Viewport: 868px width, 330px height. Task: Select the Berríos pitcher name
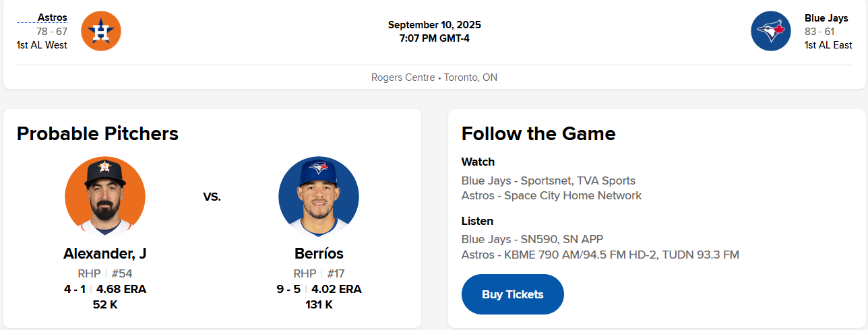[319, 254]
